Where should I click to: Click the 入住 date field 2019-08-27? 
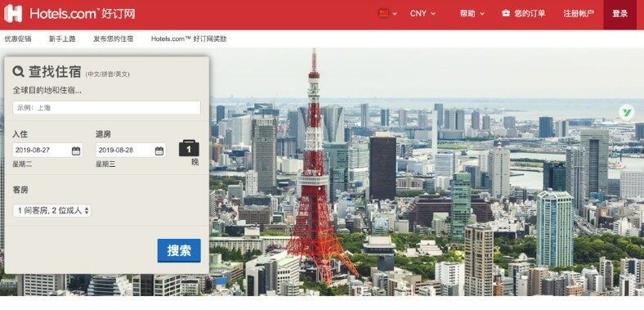tap(47, 150)
